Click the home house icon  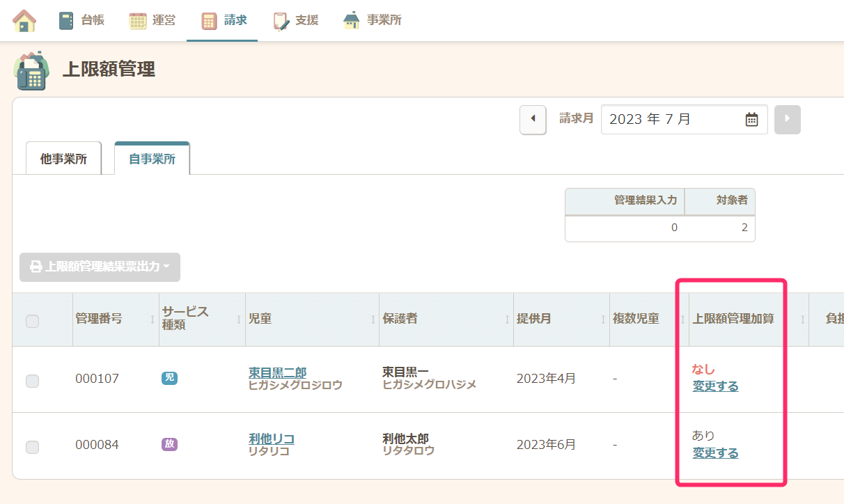[24, 21]
